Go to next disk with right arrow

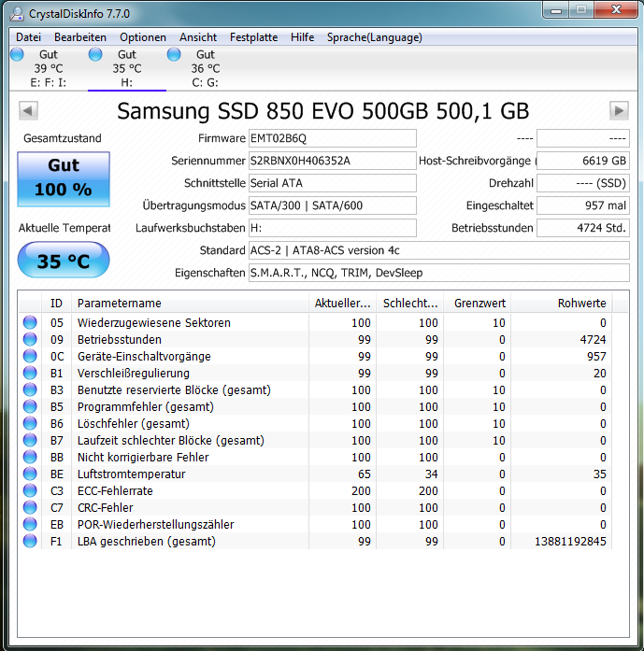[619, 111]
